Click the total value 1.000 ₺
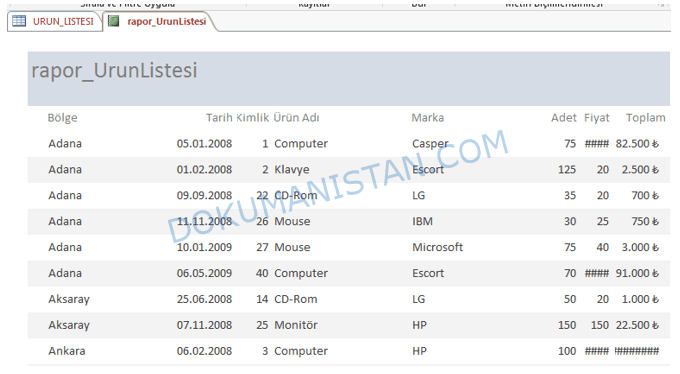680x374 pixels. (x=640, y=299)
